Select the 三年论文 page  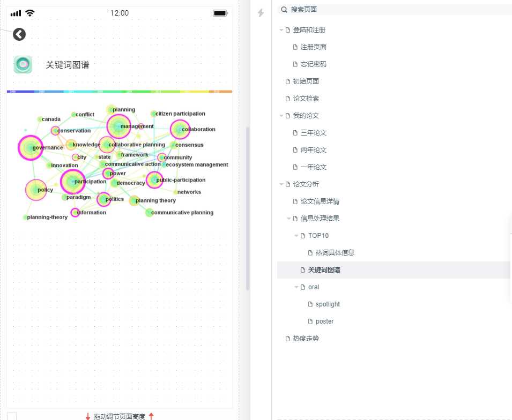pyautogui.click(x=314, y=133)
